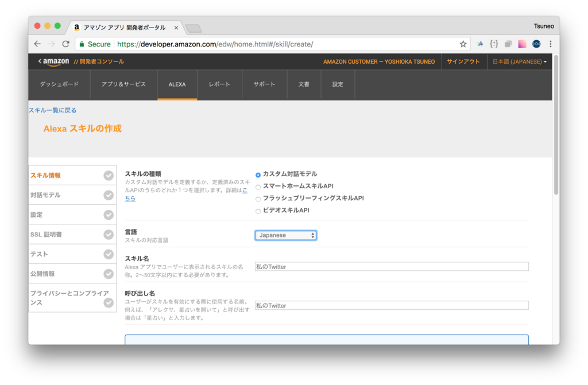Bookmark page with the star icon

(x=463, y=44)
